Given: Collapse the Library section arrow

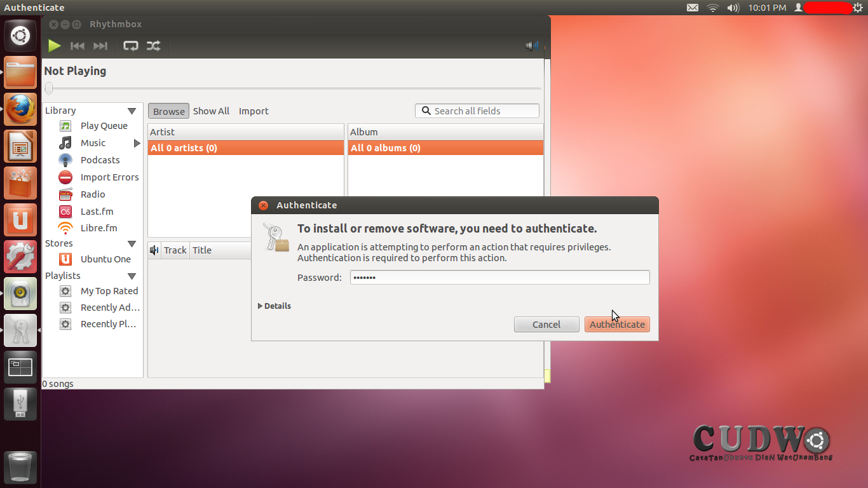Looking at the screenshot, I should click(x=132, y=111).
